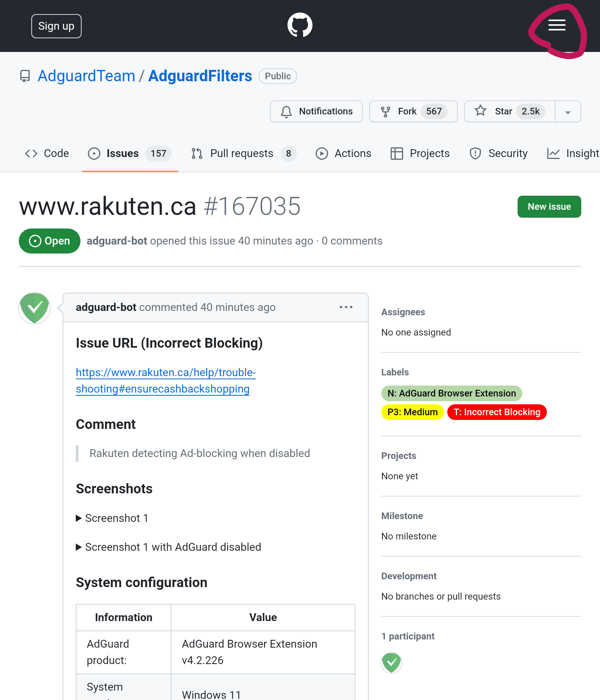Click the Public visibility badge
Image resolution: width=600 pixels, height=700 pixels.
[x=278, y=76]
